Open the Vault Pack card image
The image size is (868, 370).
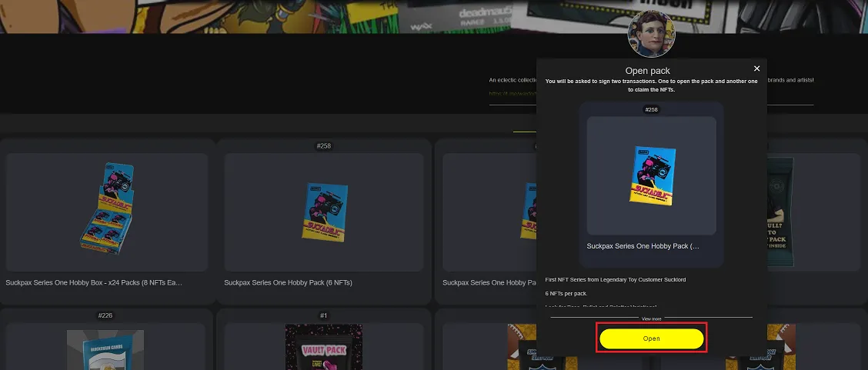[324, 347]
